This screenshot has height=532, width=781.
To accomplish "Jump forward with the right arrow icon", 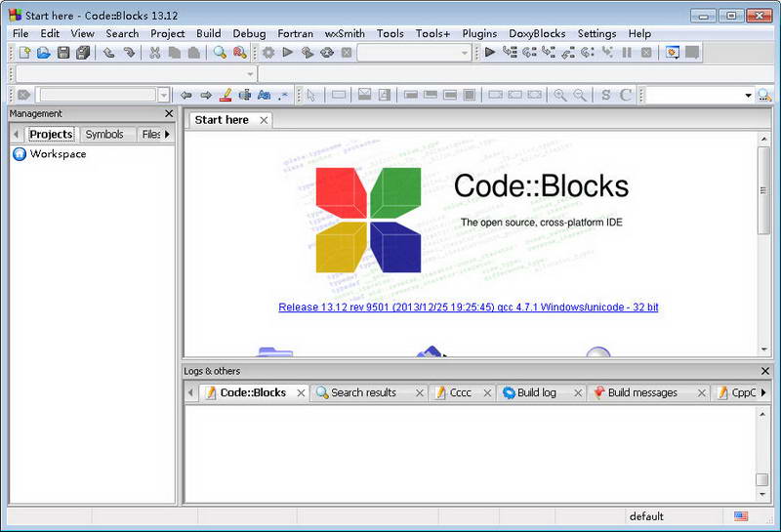I will coord(206,95).
